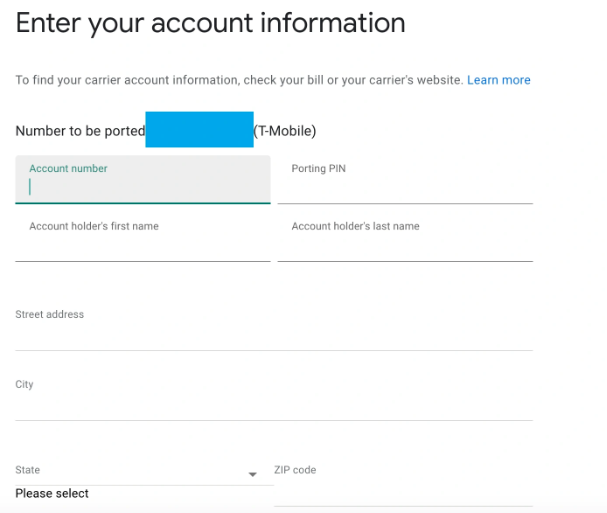Focus the Street address text box
The image size is (607, 513).
coord(273,334)
